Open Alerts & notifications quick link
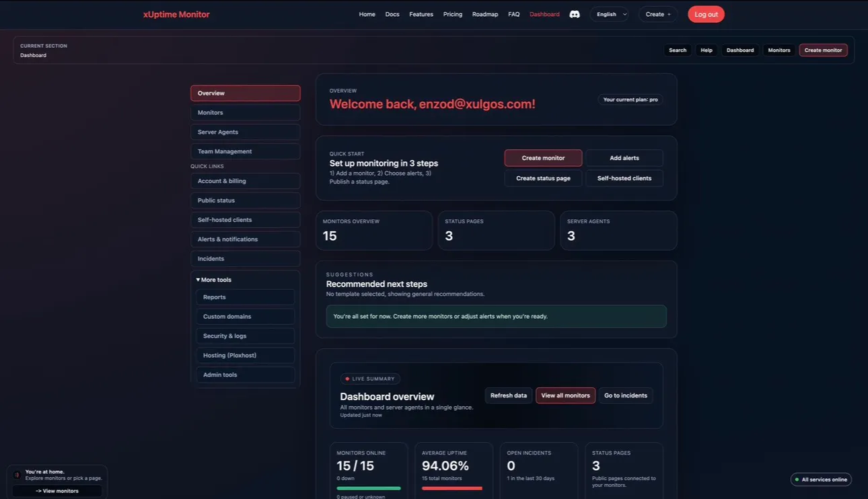This screenshot has height=499, width=868. 246,239
